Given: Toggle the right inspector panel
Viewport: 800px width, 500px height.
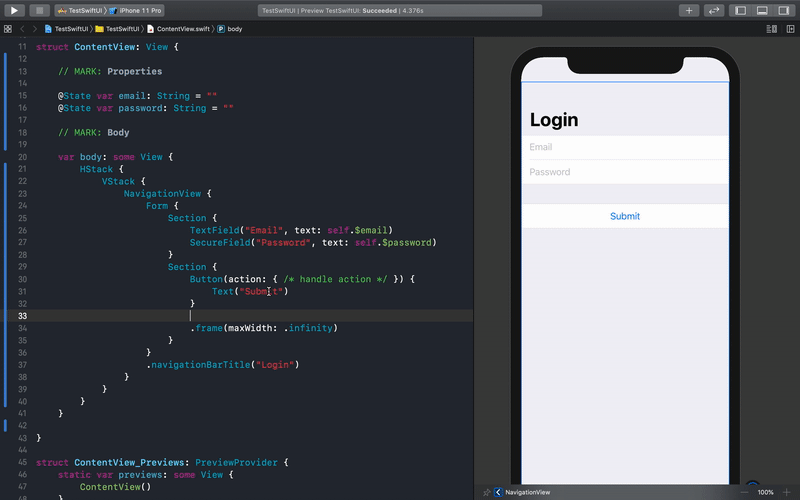Looking at the screenshot, I should (x=784, y=10).
